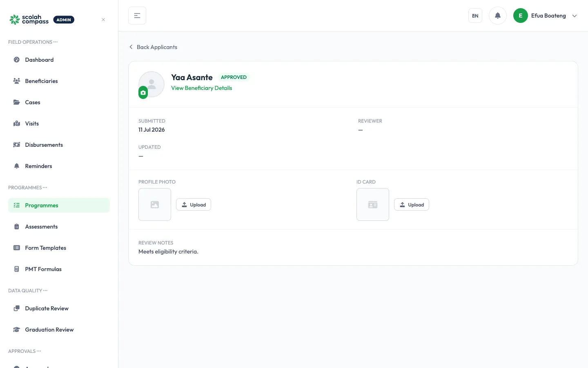Open Assessments menu item
The height and width of the screenshot is (368, 588).
point(59,227)
